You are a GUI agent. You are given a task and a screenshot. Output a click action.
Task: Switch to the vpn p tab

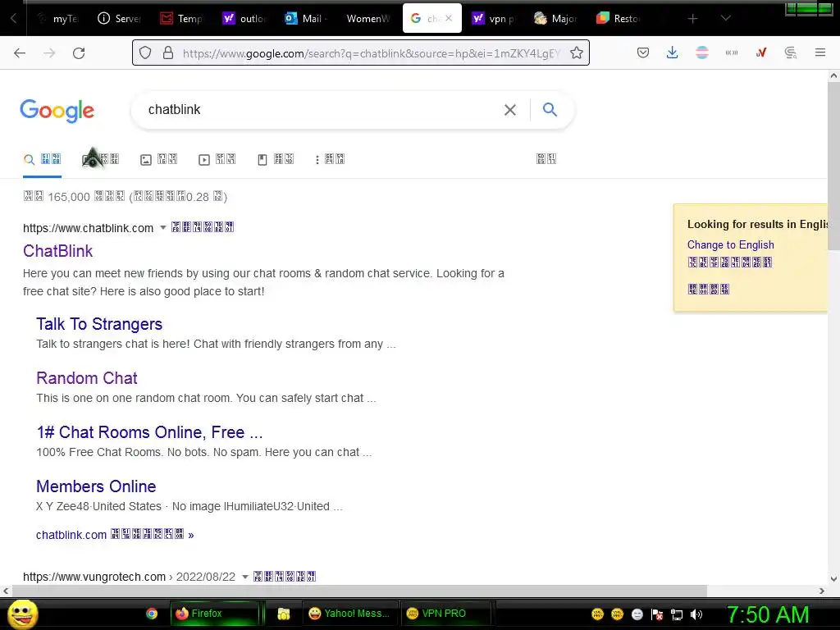click(x=493, y=18)
